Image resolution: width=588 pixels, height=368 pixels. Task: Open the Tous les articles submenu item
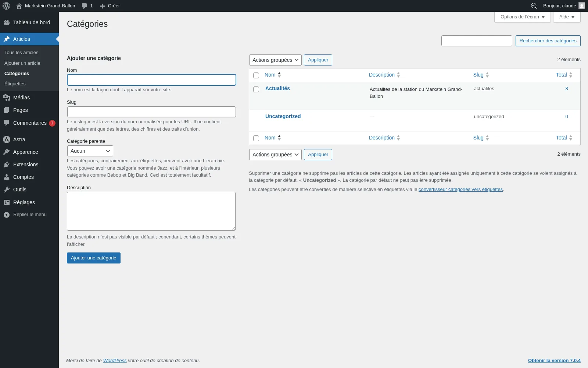point(21,53)
